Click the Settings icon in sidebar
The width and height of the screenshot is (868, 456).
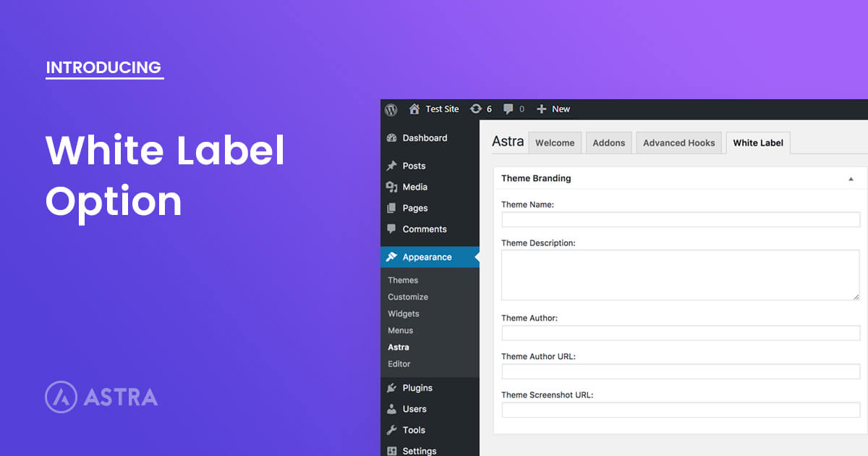[392, 451]
